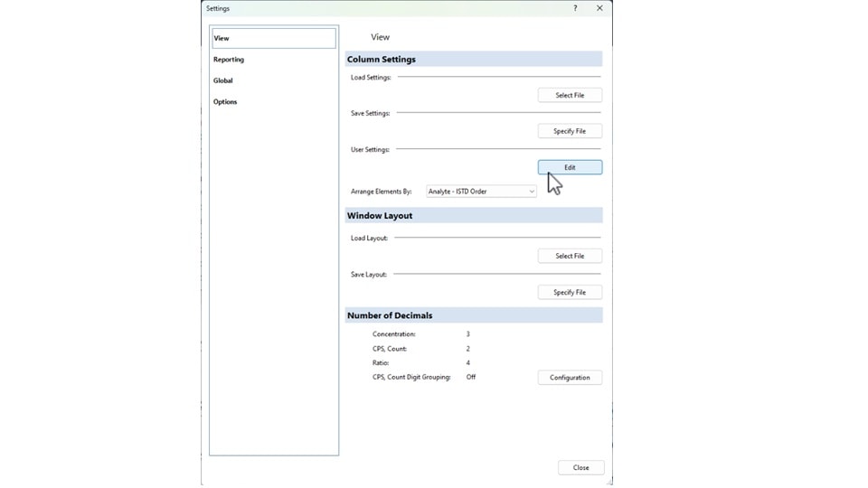The image size is (868, 488).
Task: Click the Help question mark icon
Action: tap(575, 8)
